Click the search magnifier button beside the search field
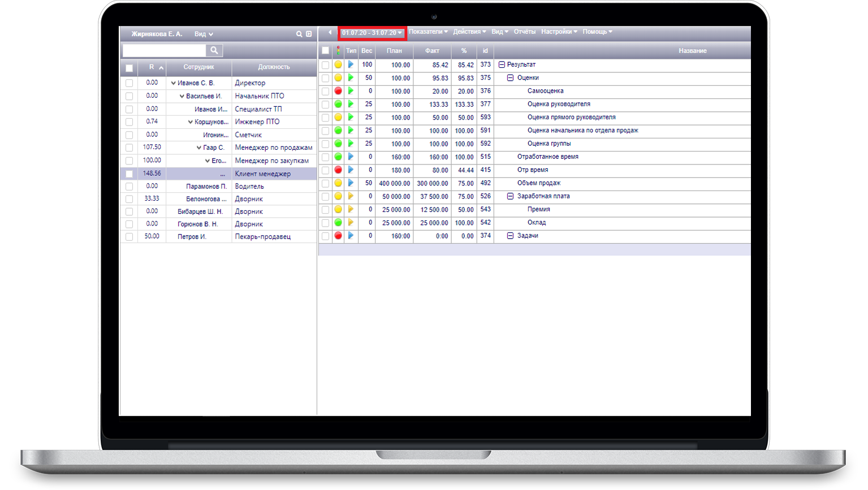The image size is (868, 490). pos(214,50)
